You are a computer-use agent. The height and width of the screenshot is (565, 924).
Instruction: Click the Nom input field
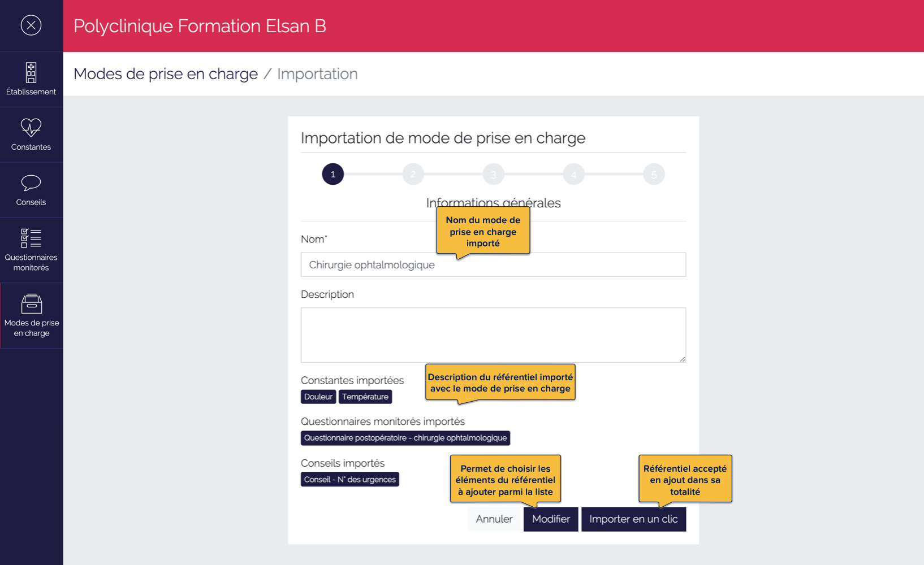(x=493, y=264)
